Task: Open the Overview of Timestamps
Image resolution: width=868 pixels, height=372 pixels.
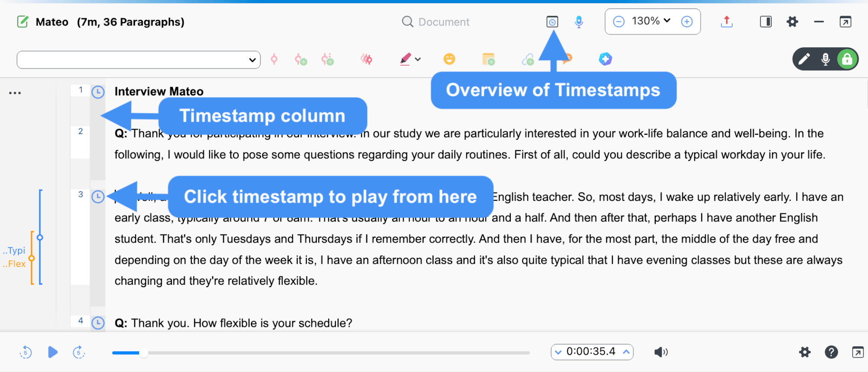Action: click(552, 22)
